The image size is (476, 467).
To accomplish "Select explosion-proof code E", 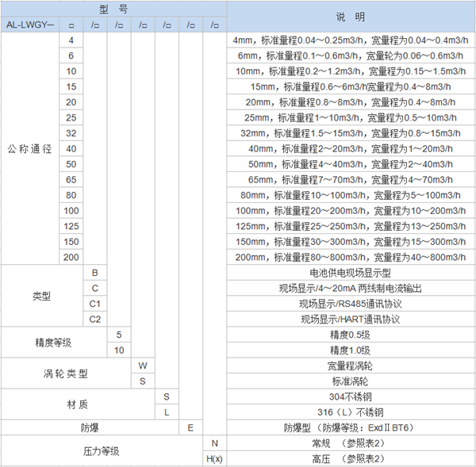I will pyautogui.click(x=190, y=428).
